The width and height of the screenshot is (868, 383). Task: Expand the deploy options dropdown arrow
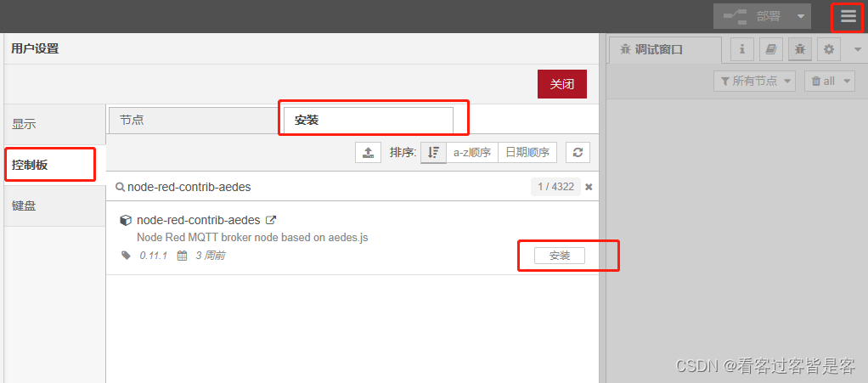click(801, 17)
